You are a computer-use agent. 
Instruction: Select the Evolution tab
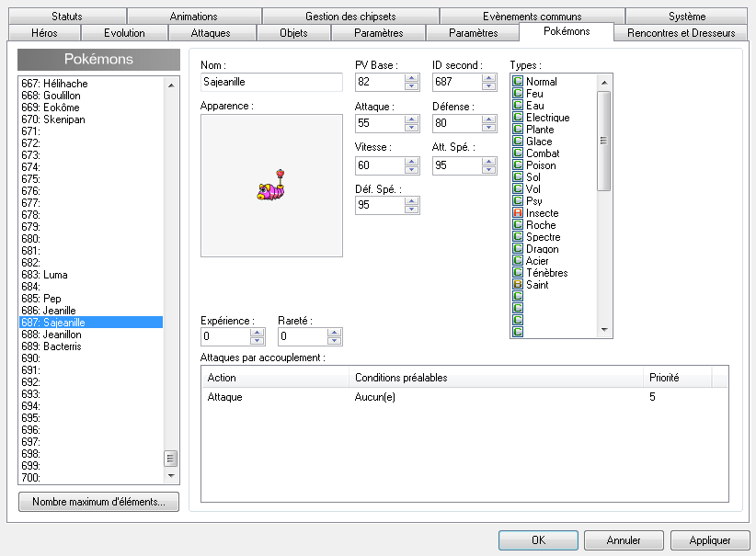click(x=124, y=33)
